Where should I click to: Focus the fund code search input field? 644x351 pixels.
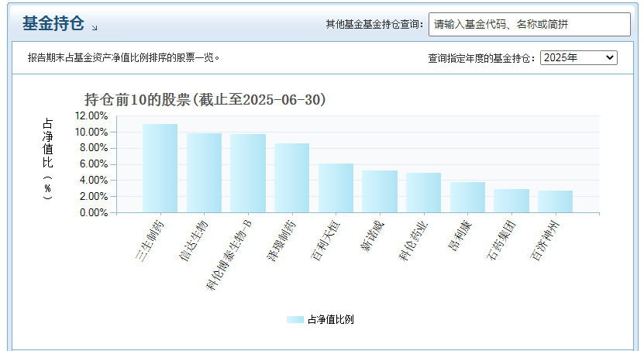[529, 25]
